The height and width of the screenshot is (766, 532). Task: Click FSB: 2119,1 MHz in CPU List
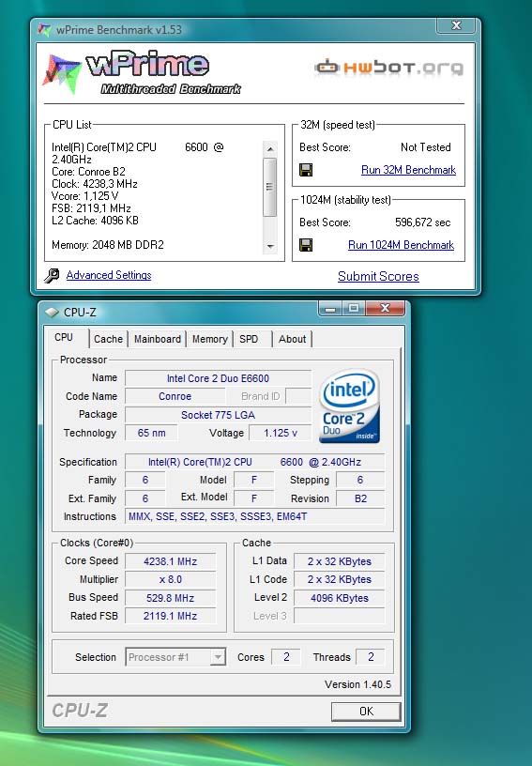tap(91, 208)
